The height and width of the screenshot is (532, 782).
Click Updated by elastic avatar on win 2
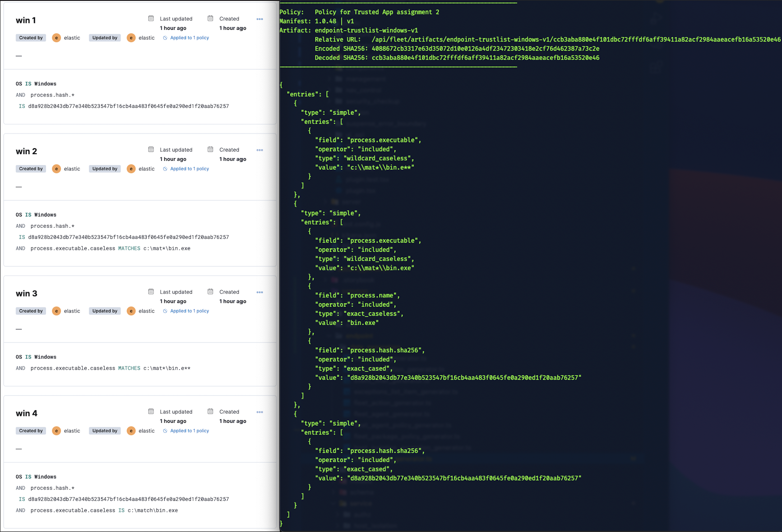(x=131, y=169)
